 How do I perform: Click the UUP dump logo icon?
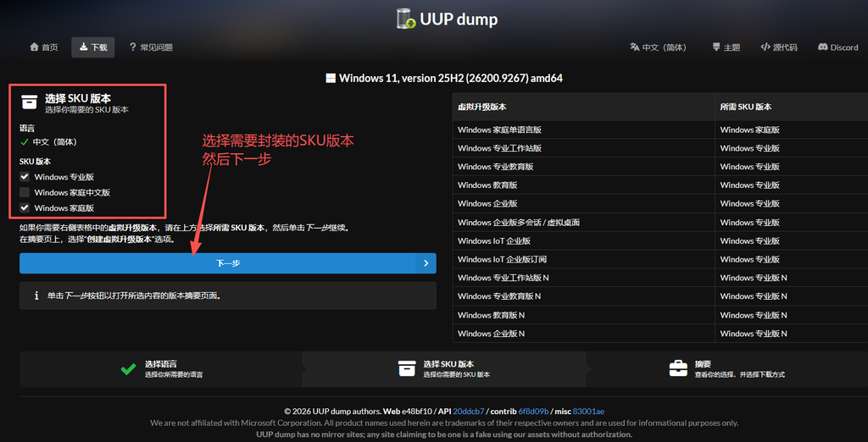point(406,19)
